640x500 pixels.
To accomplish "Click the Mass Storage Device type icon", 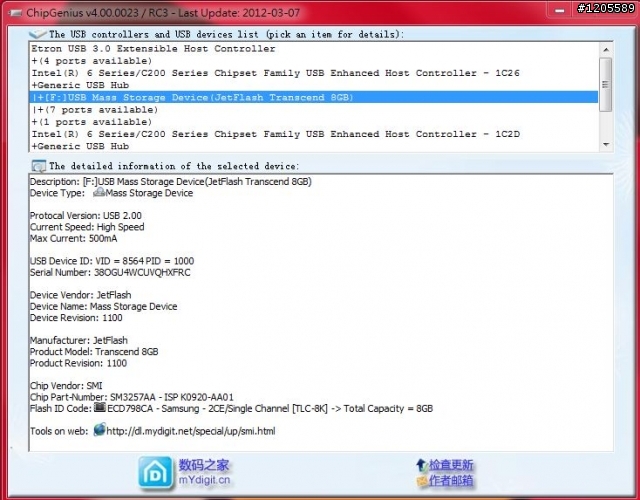I will pos(99,192).
